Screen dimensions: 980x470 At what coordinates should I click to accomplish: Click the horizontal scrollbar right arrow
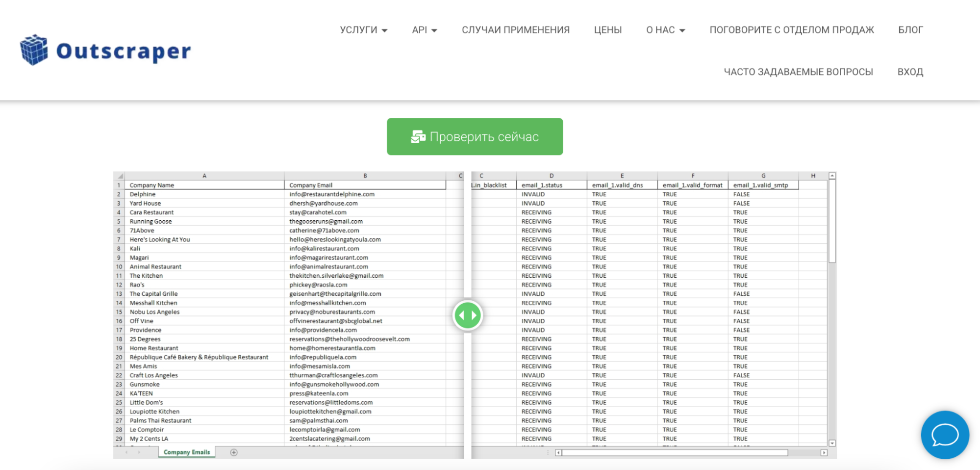(824, 453)
